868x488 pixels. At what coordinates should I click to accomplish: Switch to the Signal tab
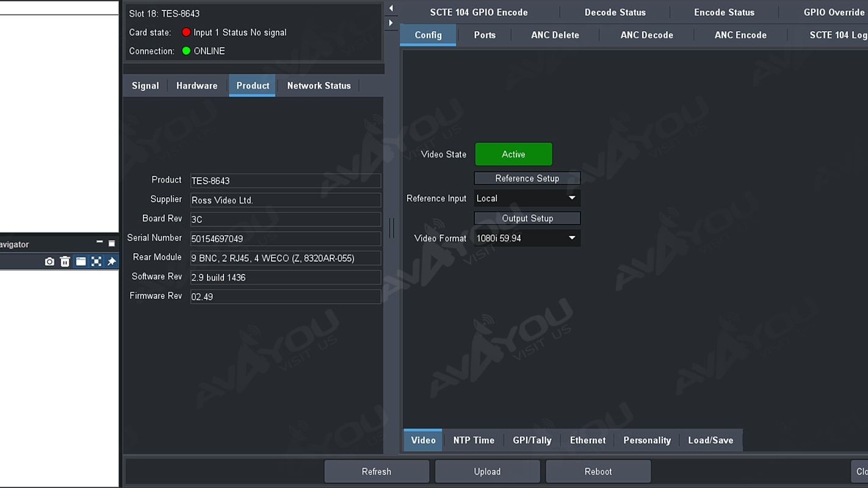coord(145,85)
